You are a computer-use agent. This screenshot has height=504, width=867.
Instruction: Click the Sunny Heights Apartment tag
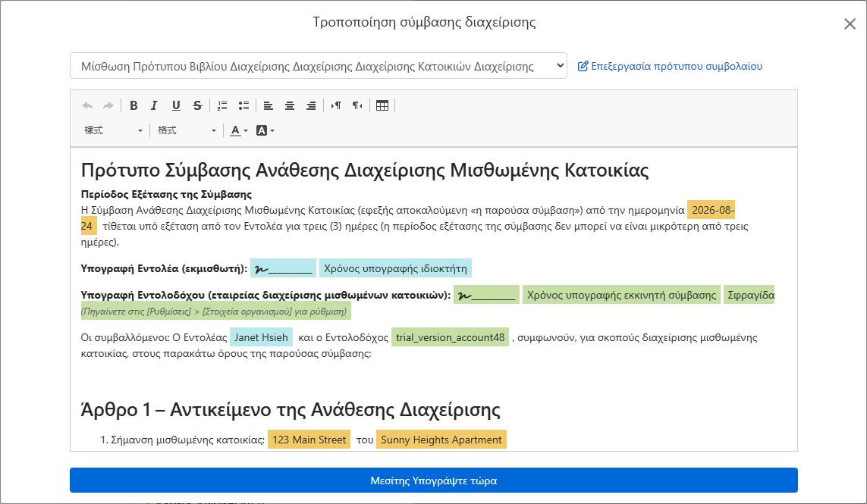(441, 440)
